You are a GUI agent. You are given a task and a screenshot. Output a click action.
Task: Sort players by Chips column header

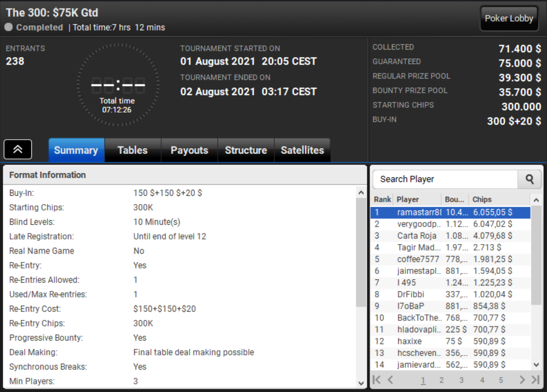coord(482,199)
